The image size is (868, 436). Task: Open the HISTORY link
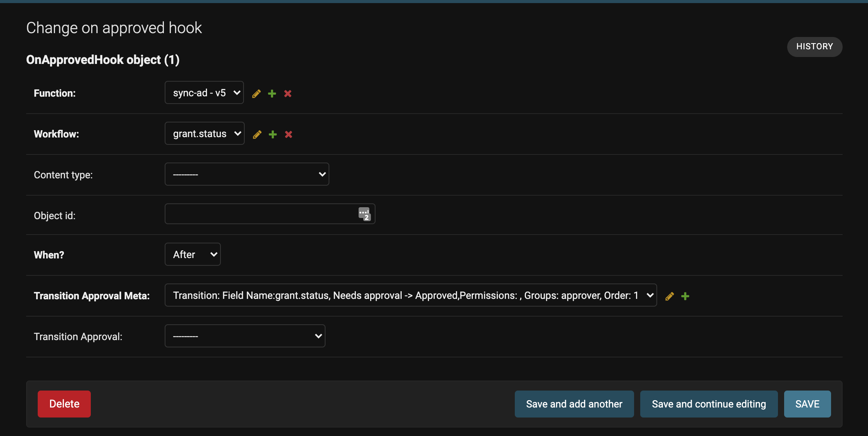click(815, 47)
